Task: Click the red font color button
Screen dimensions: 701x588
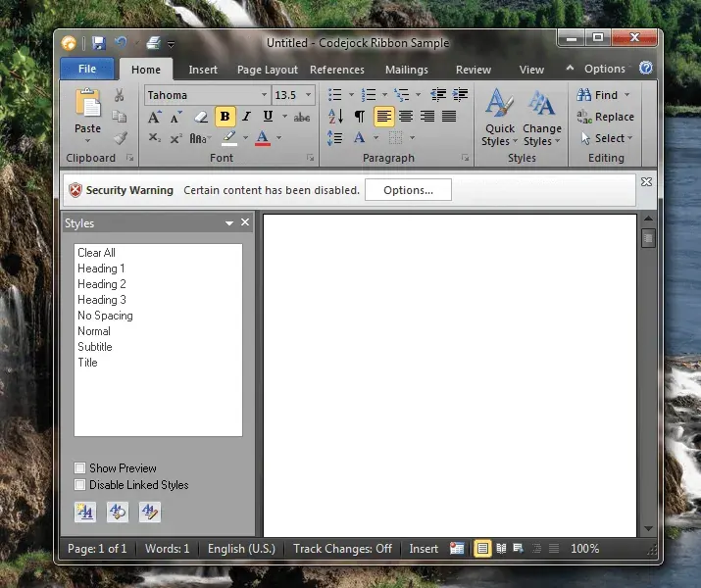Action: (263, 138)
